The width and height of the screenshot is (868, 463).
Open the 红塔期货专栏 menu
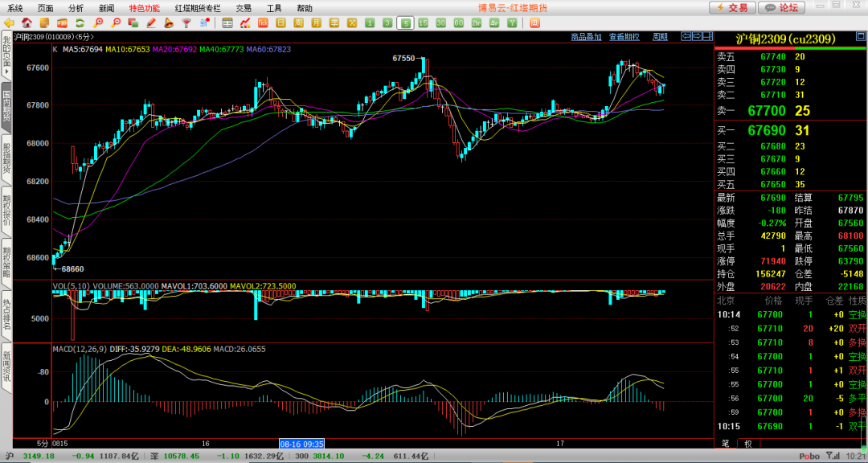tap(198, 8)
